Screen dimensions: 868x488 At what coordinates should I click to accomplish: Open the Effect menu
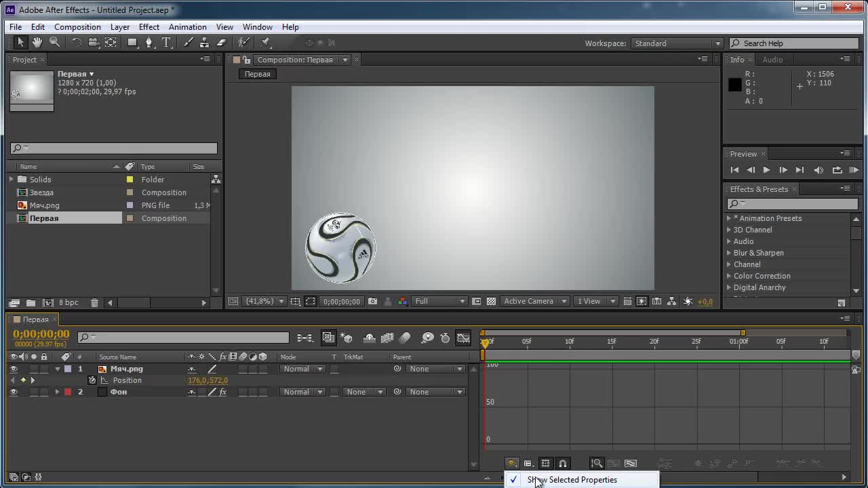149,27
